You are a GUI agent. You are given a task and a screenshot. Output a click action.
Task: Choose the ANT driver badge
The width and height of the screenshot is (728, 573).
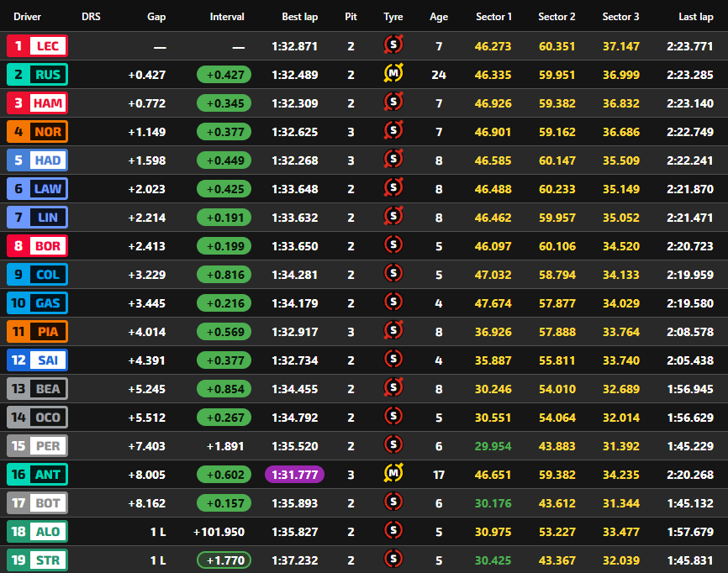pos(37,475)
